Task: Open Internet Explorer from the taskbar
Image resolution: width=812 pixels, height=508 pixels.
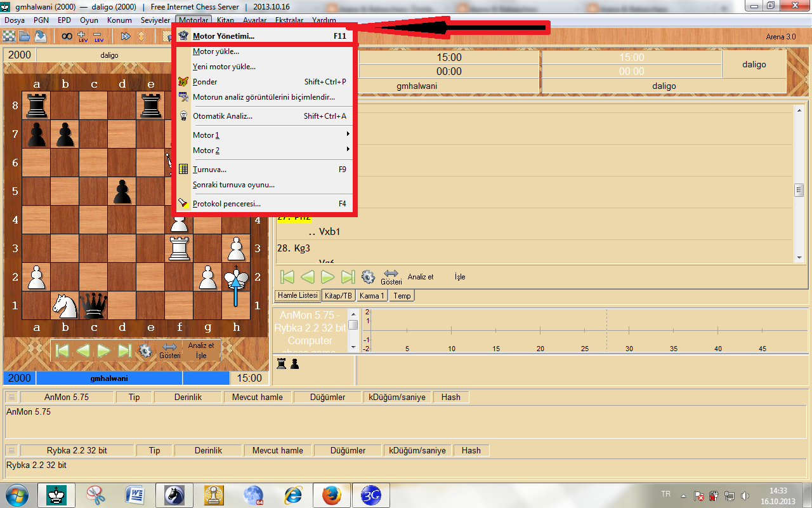Action: [x=293, y=495]
